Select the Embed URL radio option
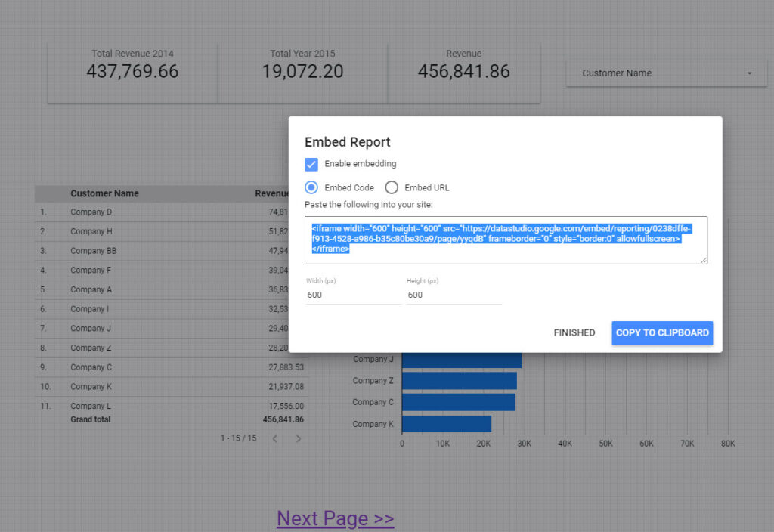The height and width of the screenshot is (532, 774). [x=392, y=187]
